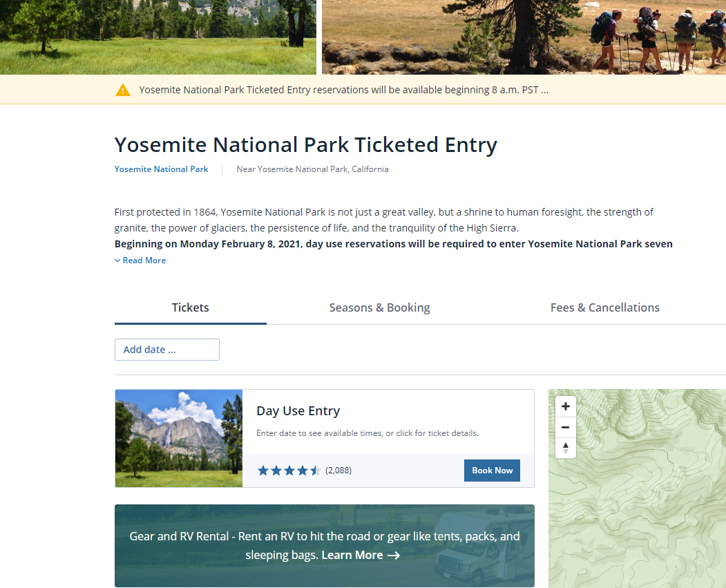Open the Day Use Entry ticket title
Screen dimensions: 726x588
tap(298, 411)
